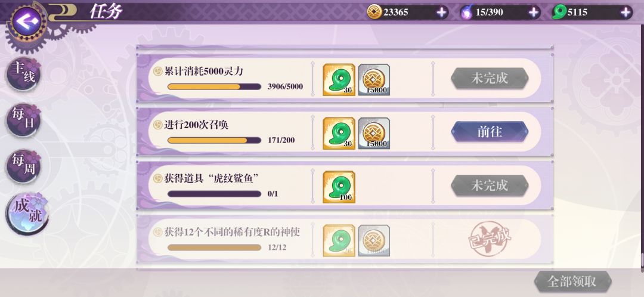Tap the plus next to 15/390 spirit energy
The height and width of the screenshot is (297, 644).
[534, 13]
